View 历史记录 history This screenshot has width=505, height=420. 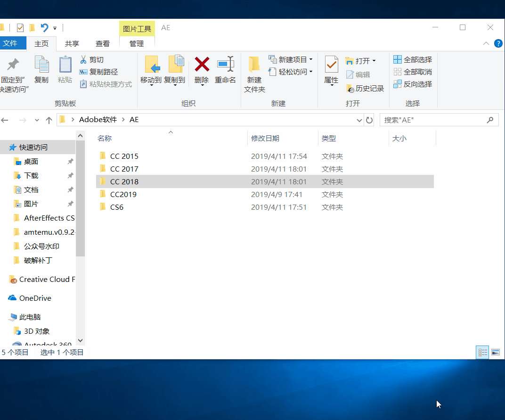365,89
